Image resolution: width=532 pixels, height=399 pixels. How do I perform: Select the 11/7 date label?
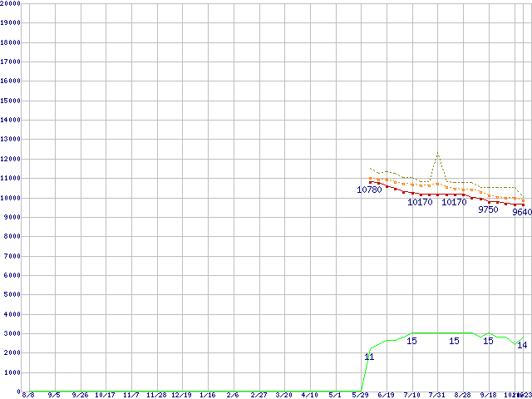pos(131,395)
